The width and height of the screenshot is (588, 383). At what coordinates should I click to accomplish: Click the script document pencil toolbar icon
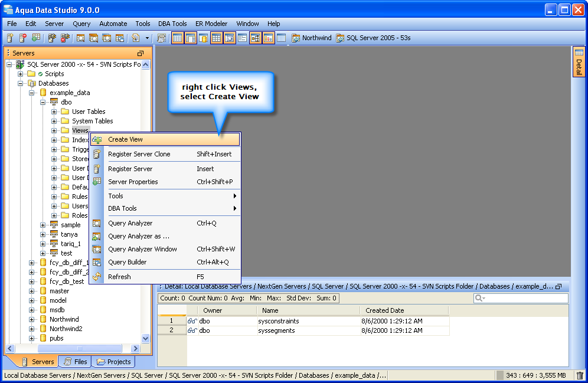136,38
